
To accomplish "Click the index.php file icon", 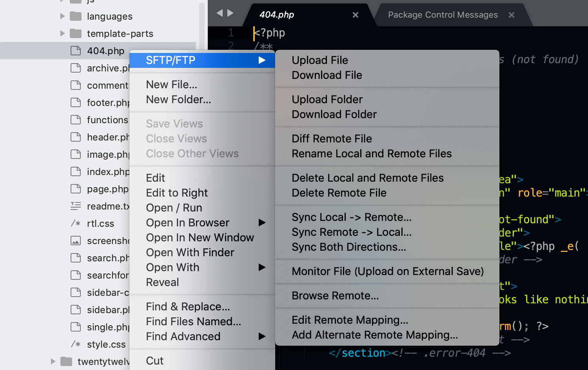I will pyautogui.click(x=76, y=171).
